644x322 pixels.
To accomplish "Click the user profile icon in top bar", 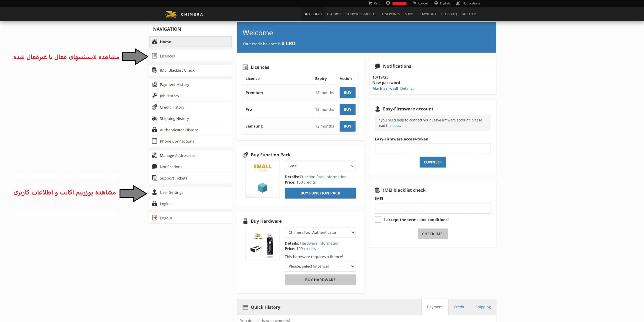I will pos(388,3).
